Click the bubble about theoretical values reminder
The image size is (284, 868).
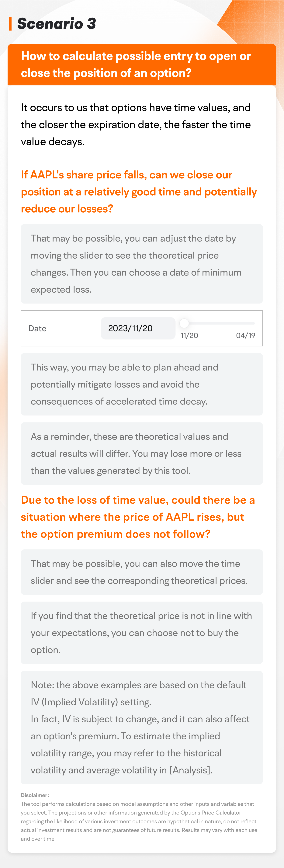pyautogui.click(x=141, y=453)
